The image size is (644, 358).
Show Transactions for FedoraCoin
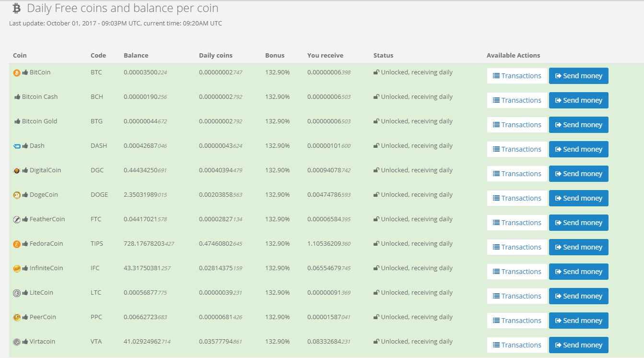click(517, 247)
